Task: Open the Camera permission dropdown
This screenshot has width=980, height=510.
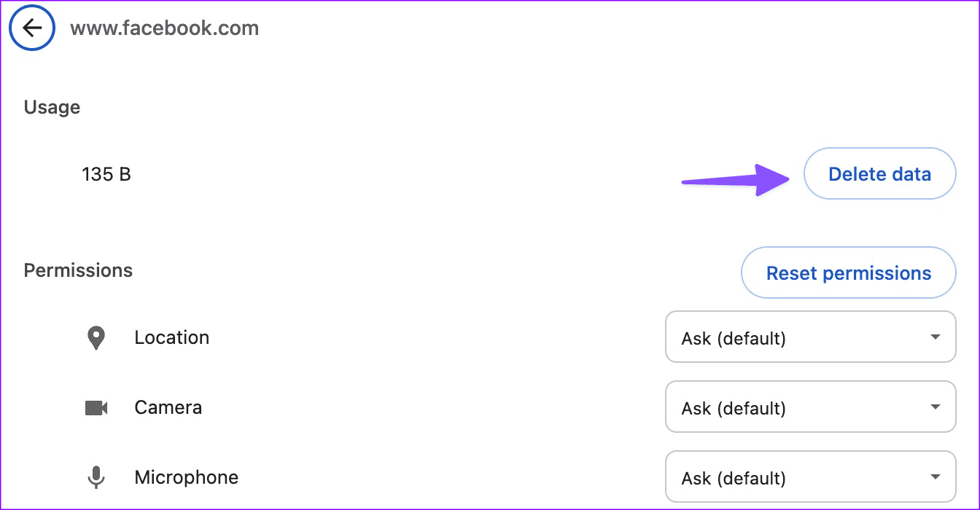Action: [x=810, y=407]
